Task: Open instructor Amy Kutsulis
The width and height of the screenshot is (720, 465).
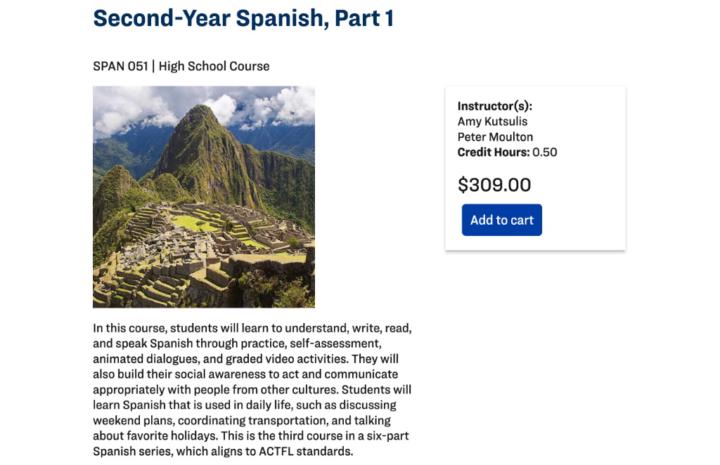Action: pos(492,121)
